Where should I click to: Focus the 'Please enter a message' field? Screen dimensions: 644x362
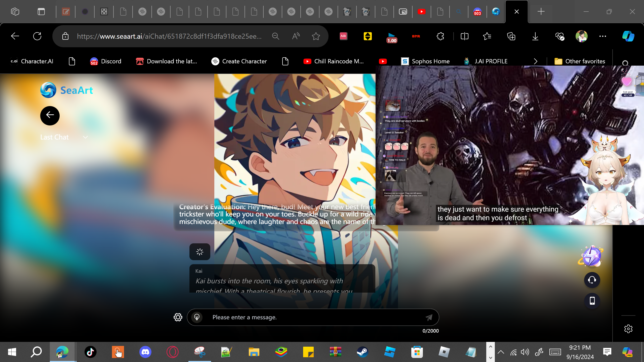[313, 317]
